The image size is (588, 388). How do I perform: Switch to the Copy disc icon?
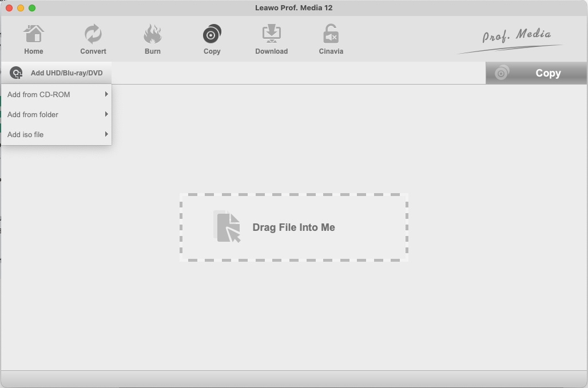tap(212, 34)
